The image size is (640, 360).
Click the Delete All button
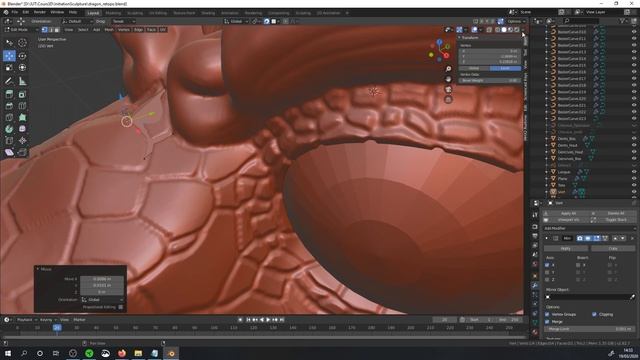point(616,213)
